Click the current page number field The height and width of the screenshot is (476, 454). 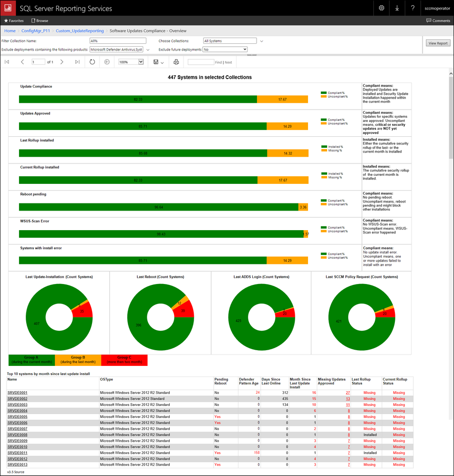coord(38,62)
